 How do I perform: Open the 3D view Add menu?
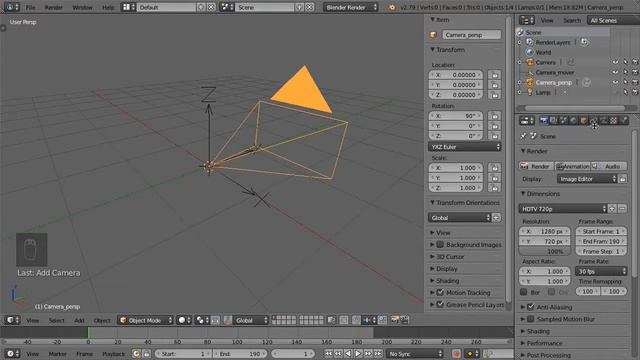point(79,320)
